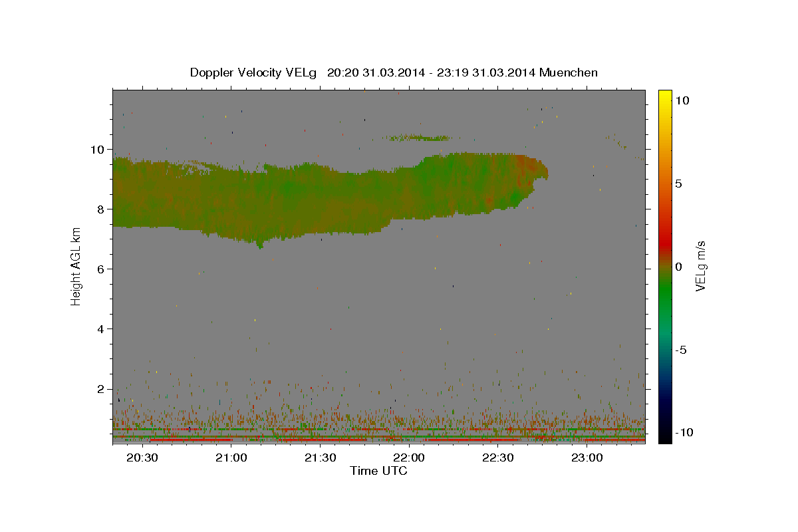The image size is (798, 532).
Task: Click the VELg m/s colorbar label
Action: (x=700, y=266)
